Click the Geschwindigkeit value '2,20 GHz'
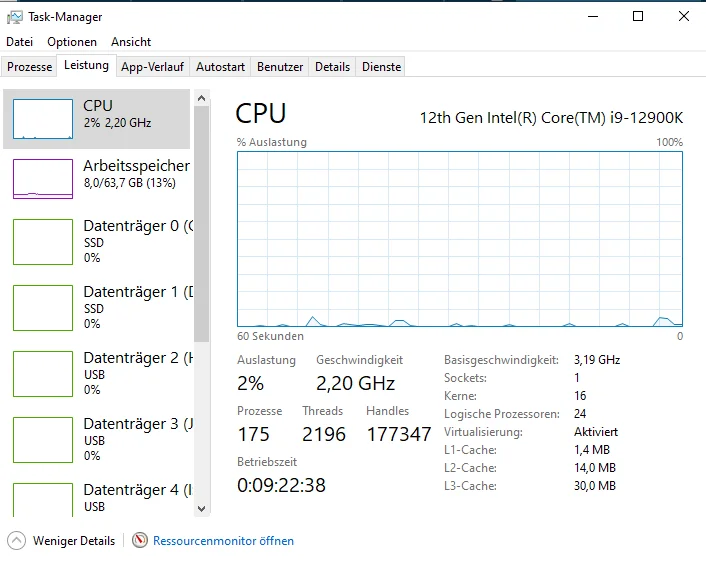Screen dimensions: 706x564 tap(355, 383)
